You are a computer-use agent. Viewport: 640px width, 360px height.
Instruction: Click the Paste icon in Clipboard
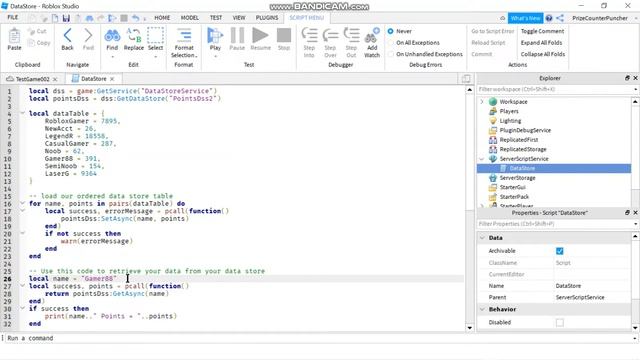coord(14,36)
